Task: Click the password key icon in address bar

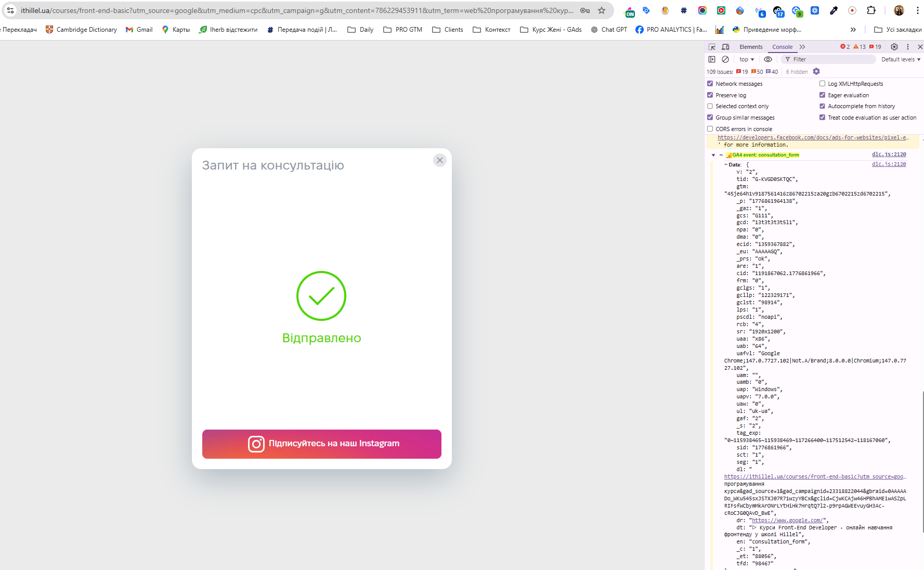Action: [x=585, y=10]
